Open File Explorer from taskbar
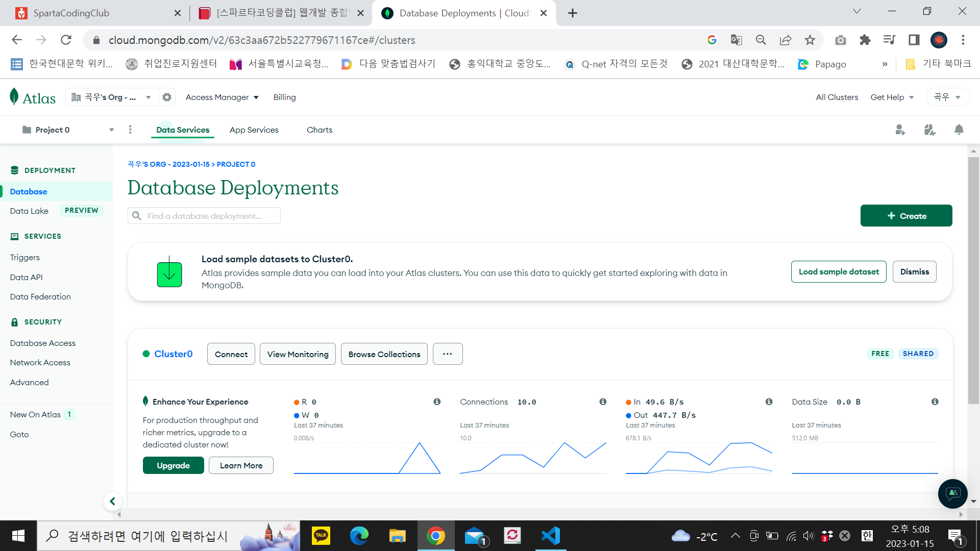The height and width of the screenshot is (551, 980). [397, 536]
